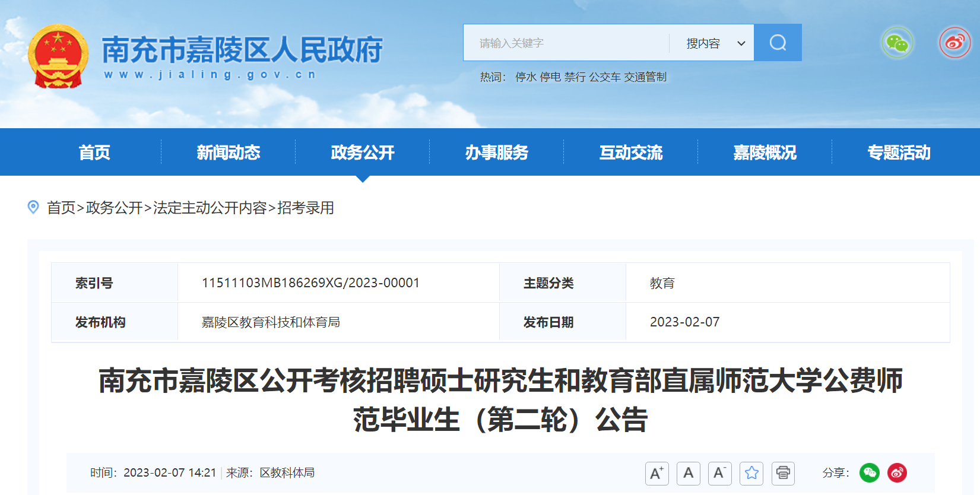This screenshot has width=980, height=495.
Task: Increase font size with A+ icon
Action: [656, 473]
